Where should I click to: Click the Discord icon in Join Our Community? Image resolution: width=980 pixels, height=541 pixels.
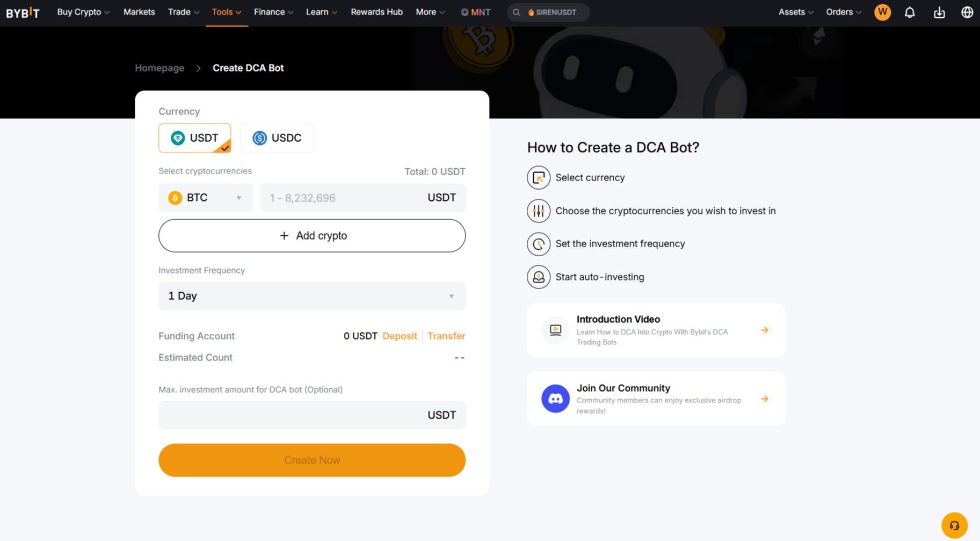pyautogui.click(x=556, y=399)
